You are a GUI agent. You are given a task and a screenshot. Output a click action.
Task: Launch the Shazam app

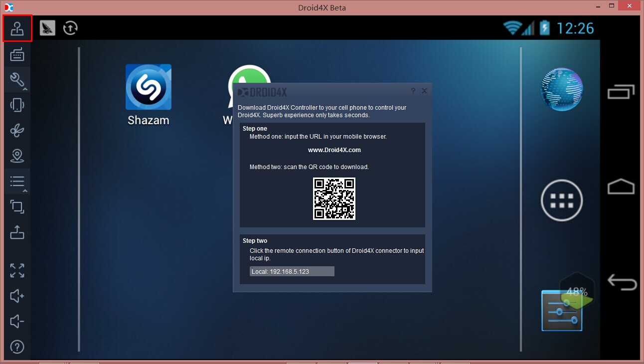pyautogui.click(x=149, y=87)
